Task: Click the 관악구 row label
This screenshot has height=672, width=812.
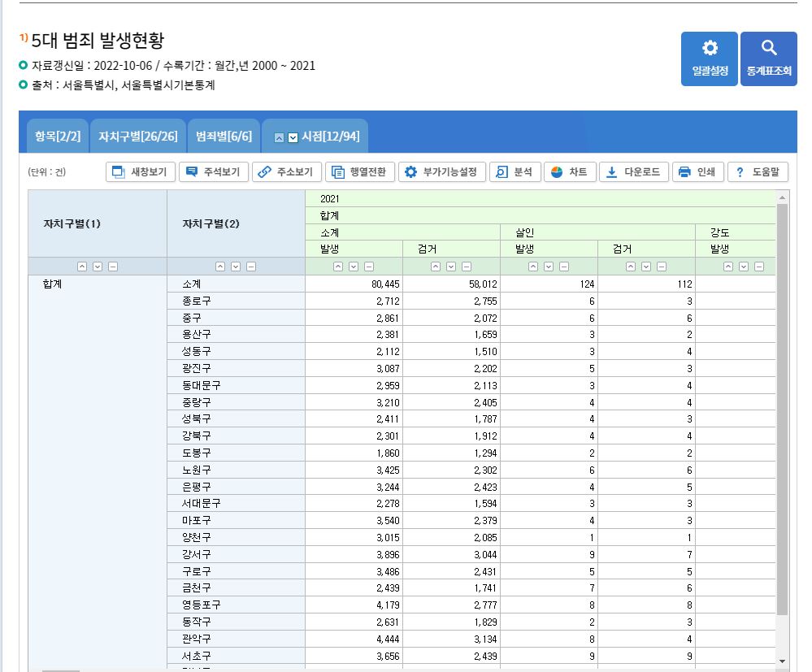Action: (196, 639)
